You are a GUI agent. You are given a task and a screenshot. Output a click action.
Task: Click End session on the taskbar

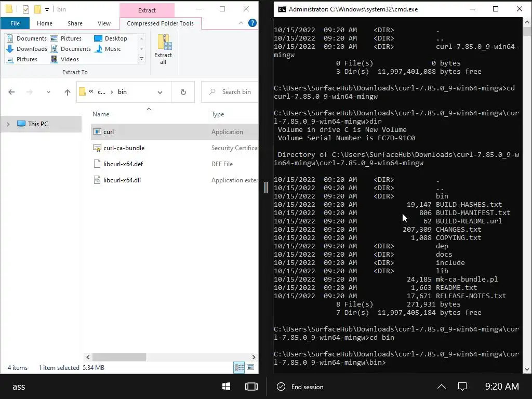pyautogui.click(x=301, y=387)
